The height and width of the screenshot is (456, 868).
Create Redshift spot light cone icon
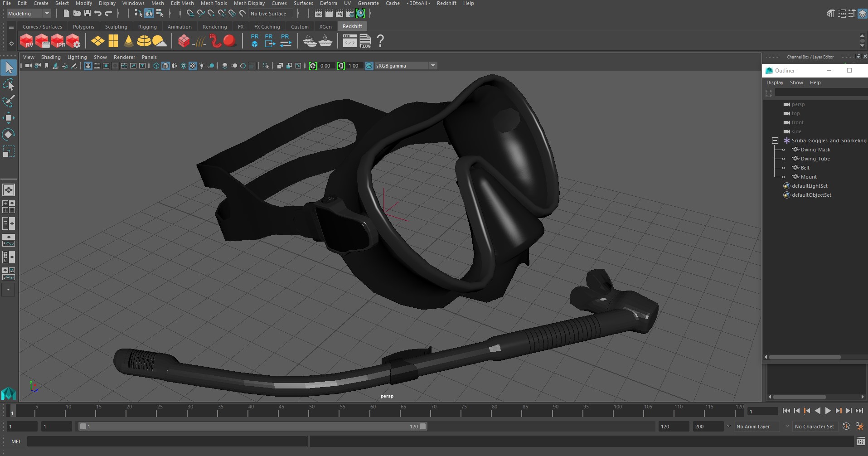[129, 41]
